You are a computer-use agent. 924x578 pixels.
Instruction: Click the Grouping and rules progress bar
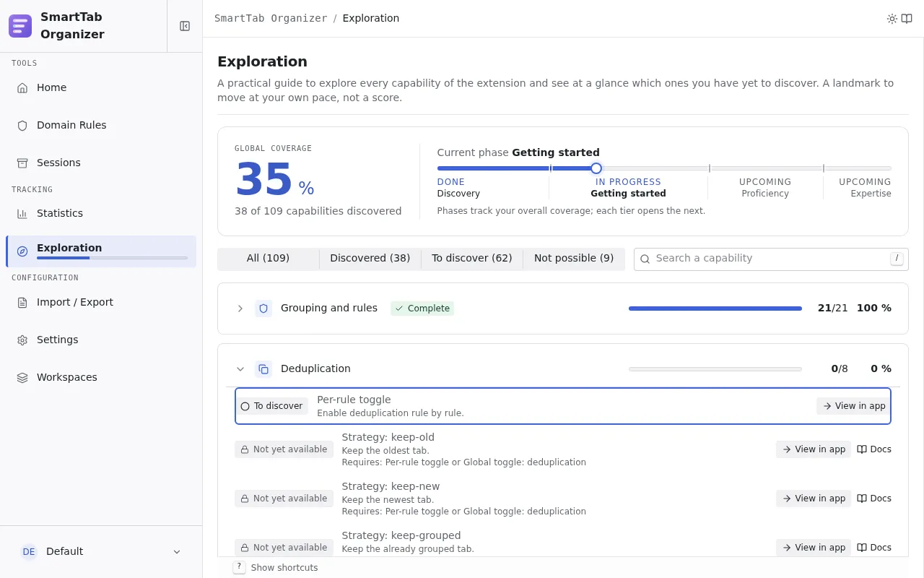[x=715, y=309]
